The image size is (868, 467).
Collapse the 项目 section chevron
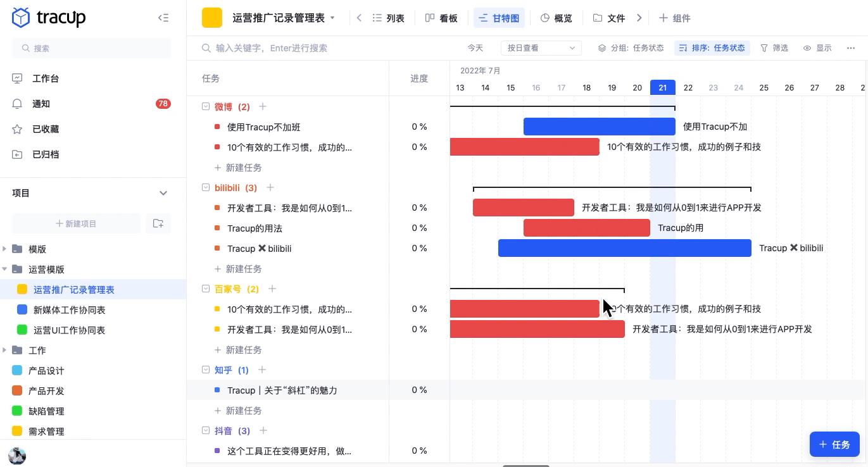[163, 193]
